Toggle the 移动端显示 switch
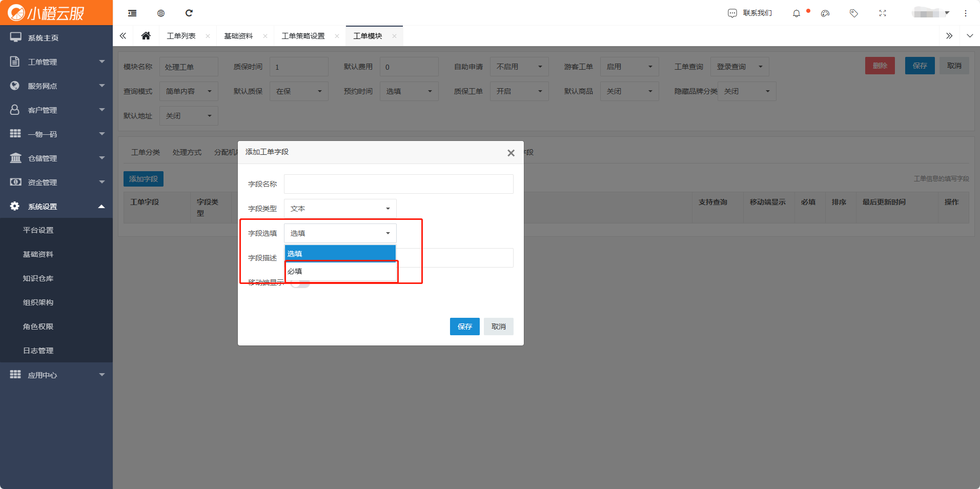The height and width of the screenshot is (489, 980). click(300, 283)
